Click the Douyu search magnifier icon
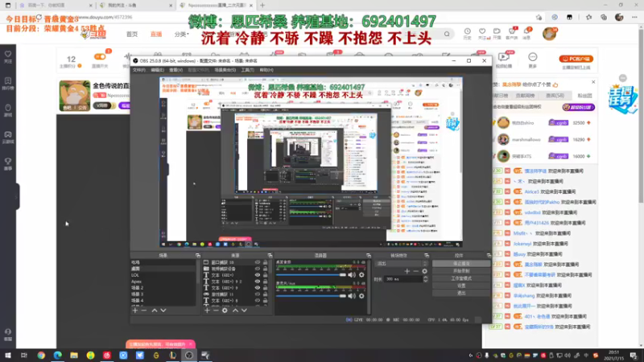The width and height of the screenshot is (644, 362). (x=447, y=34)
